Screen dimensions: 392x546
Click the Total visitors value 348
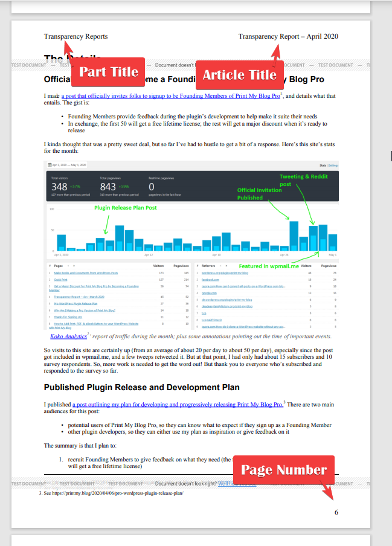[x=59, y=187]
